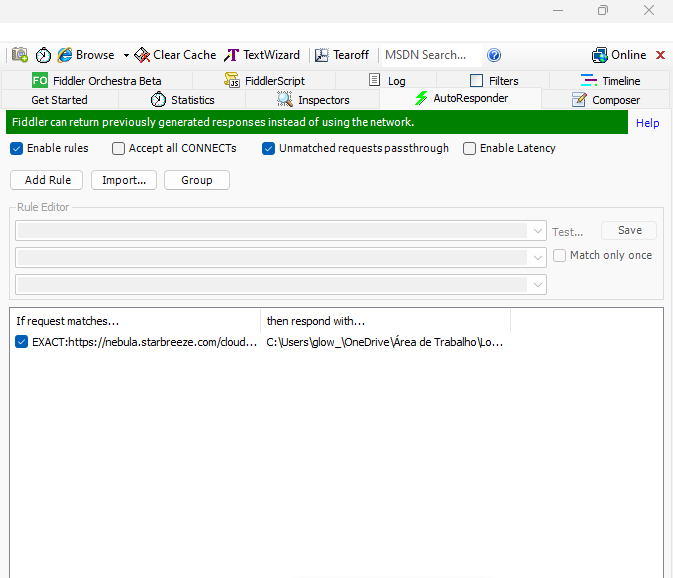Screen dimensions: 673x578
Task: Switch to the Timeline tab
Action: click(610, 81)
